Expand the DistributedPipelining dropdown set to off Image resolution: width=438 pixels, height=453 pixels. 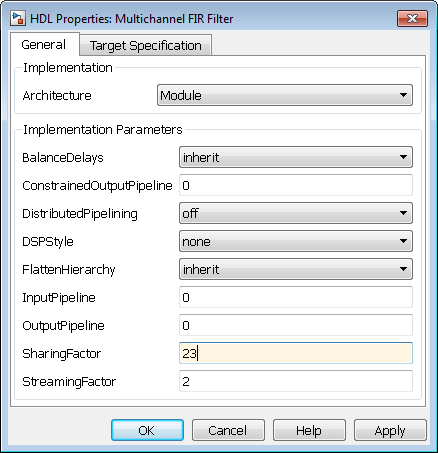click(296, 213)
